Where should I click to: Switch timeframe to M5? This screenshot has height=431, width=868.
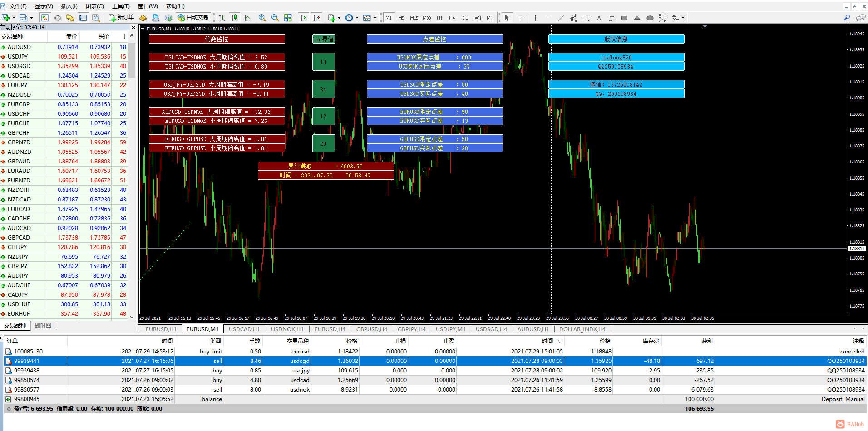[401, 18]
